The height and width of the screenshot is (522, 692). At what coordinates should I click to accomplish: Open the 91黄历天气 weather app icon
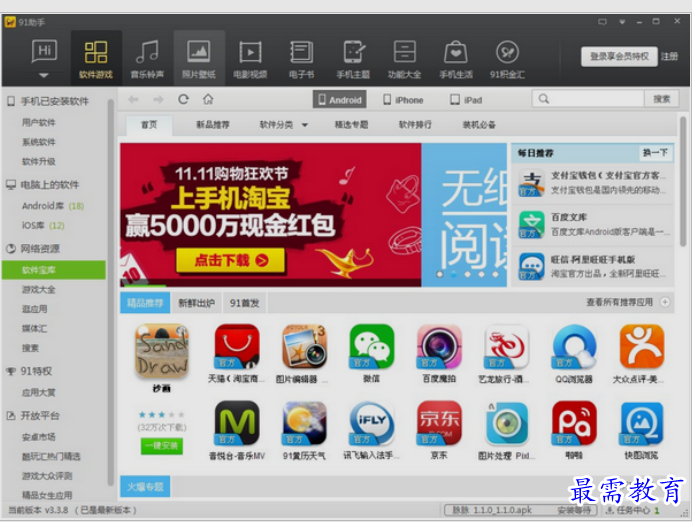(x=305, y=423)
